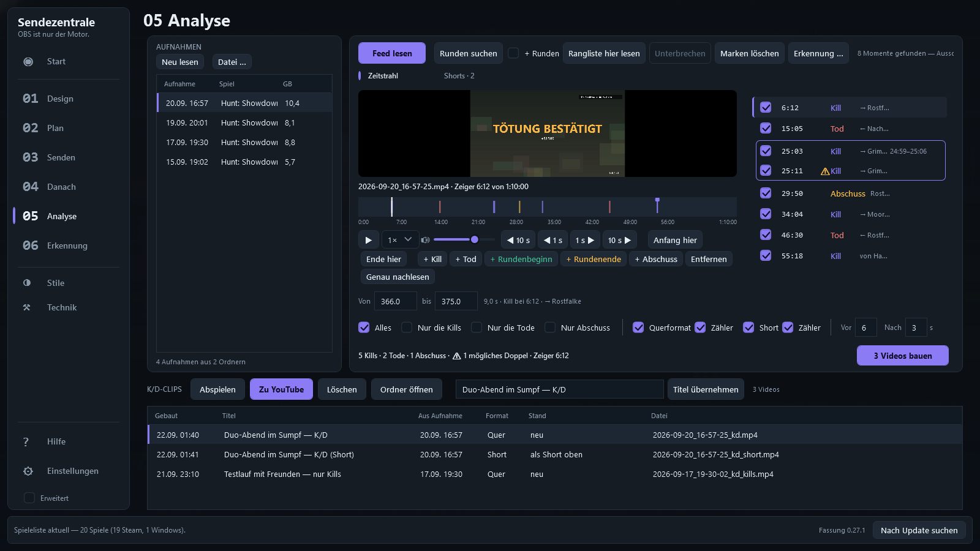Viewport: 980px width, 551px height.
Task: Click the video preview thumbnail
Action: [x=548, y=133]
